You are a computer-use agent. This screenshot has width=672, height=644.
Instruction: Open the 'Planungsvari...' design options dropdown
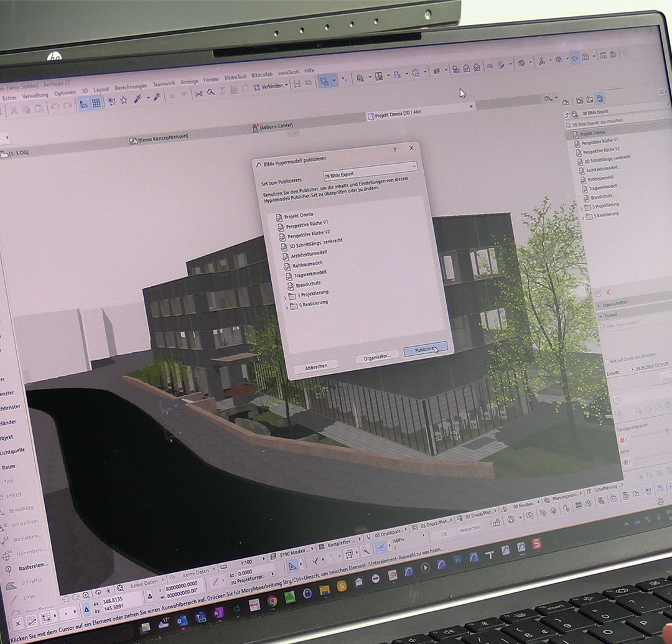pyautogui.click(x=562, y=497)
